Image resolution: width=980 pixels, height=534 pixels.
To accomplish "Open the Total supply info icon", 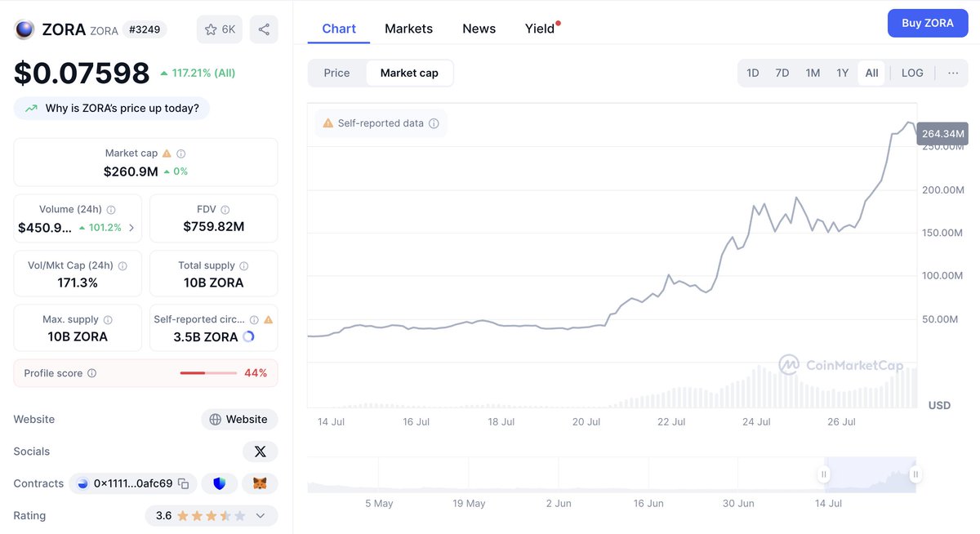I will tap(244, 266).
